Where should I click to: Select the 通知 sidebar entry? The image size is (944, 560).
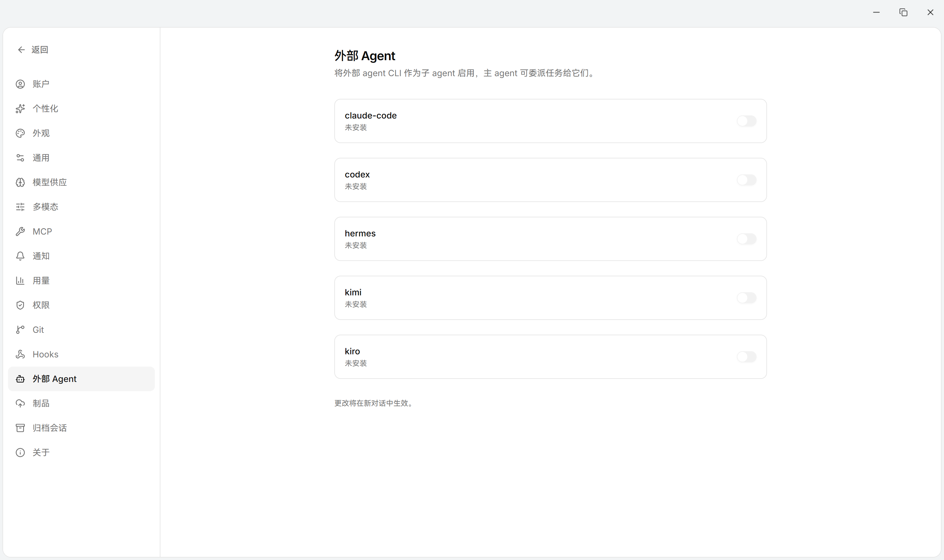[81, 256]
